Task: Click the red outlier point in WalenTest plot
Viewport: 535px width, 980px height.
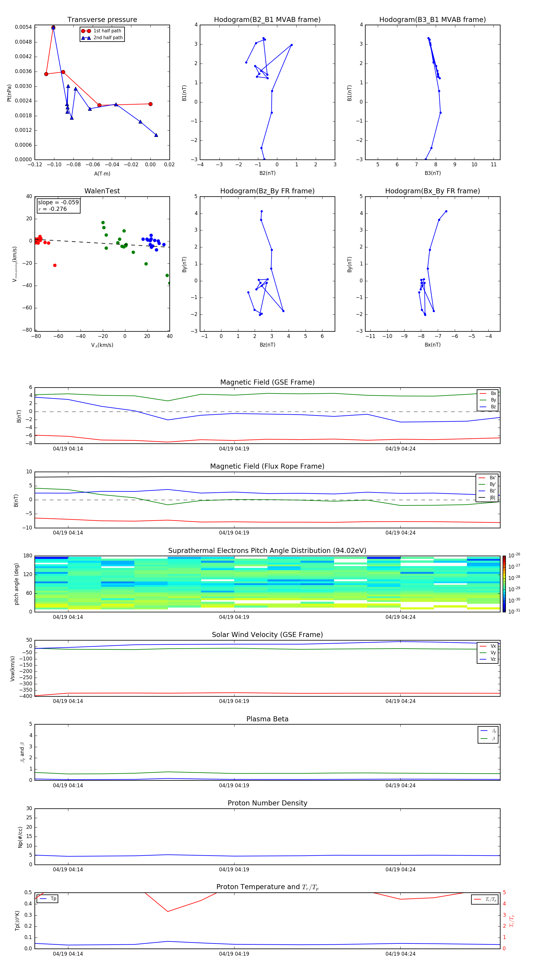Action: (x=55, y=265)
